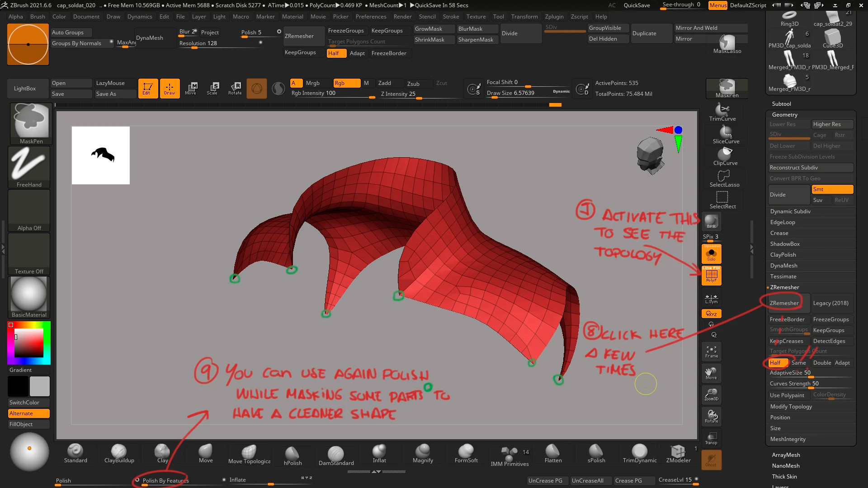The image size is (868, 488).
Task: Select the ClayBuildup brush
Action: click(119, 453)
